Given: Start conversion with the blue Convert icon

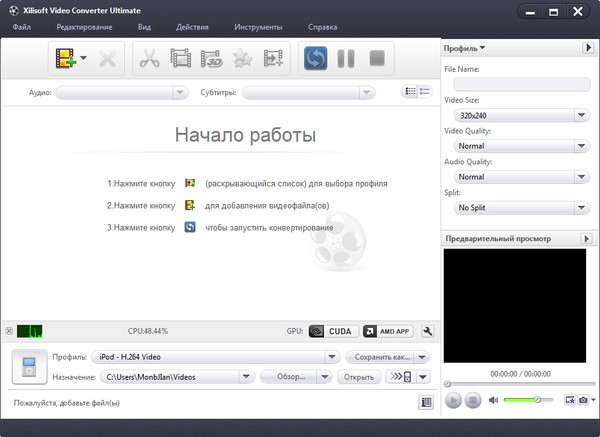Looking at the screenshot, I should (316, 59).
